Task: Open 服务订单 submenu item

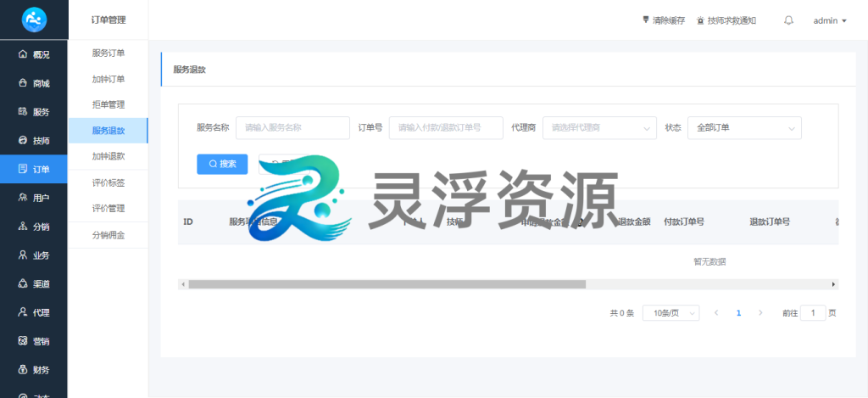Action: (x=108, y=53)
